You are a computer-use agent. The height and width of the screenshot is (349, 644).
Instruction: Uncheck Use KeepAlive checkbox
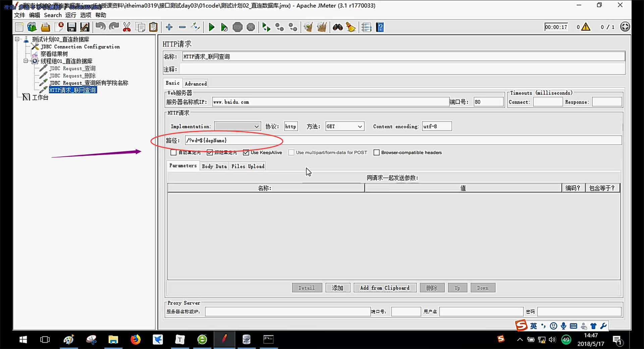click(x=246, y=153)
